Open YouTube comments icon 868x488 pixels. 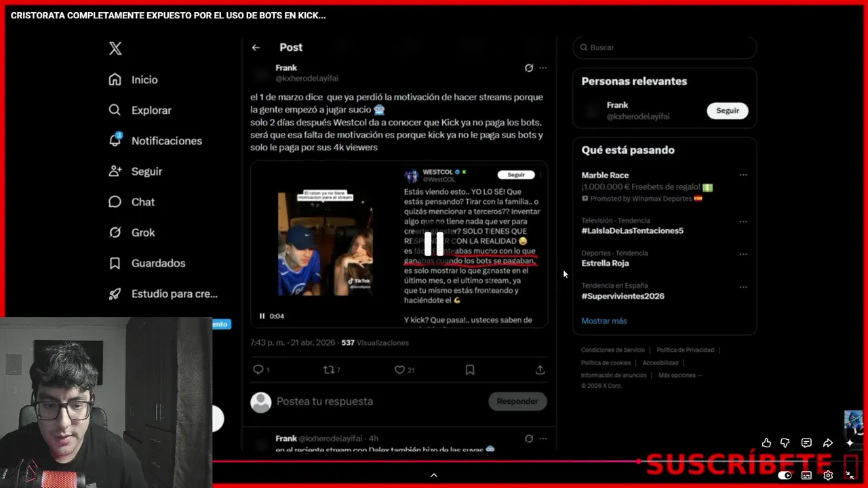(806, 443)
